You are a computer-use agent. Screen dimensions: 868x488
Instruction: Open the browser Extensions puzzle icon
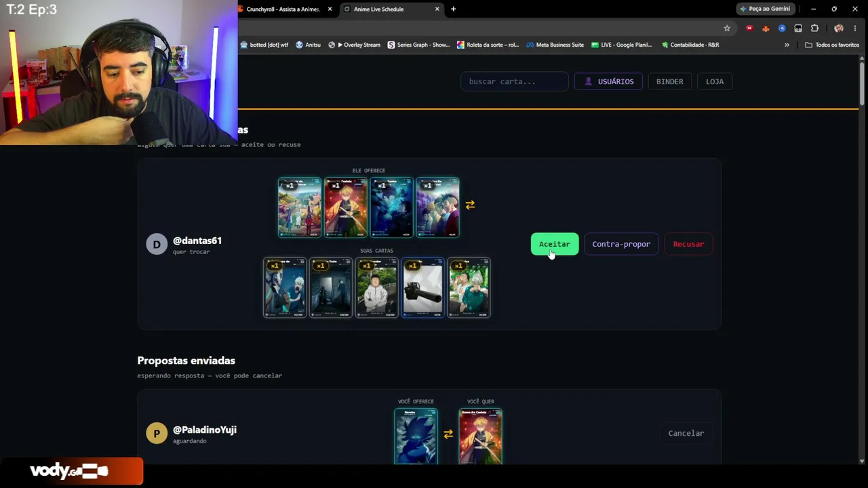(815, 28)
